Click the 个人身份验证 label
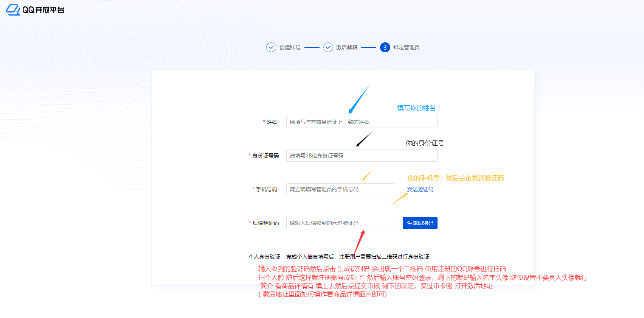Screen dimensions: 644x318 click(264, 257)
